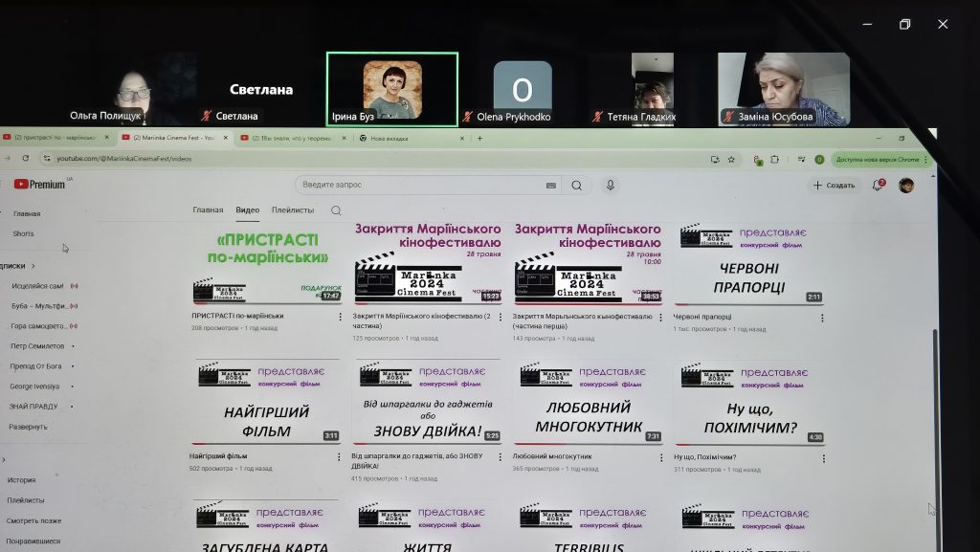Click the search magnifier button
Screen dimensions: 980x552
pyautogui.click(x=576, y=186)
